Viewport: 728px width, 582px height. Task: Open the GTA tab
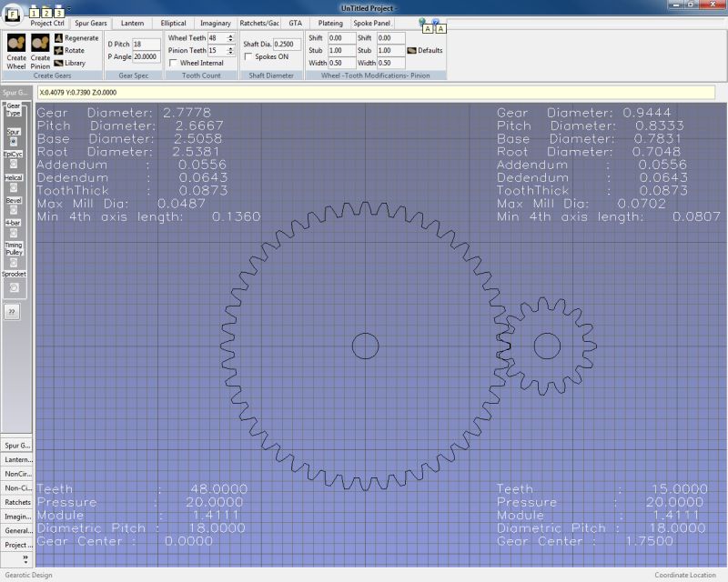pos(295,23)
